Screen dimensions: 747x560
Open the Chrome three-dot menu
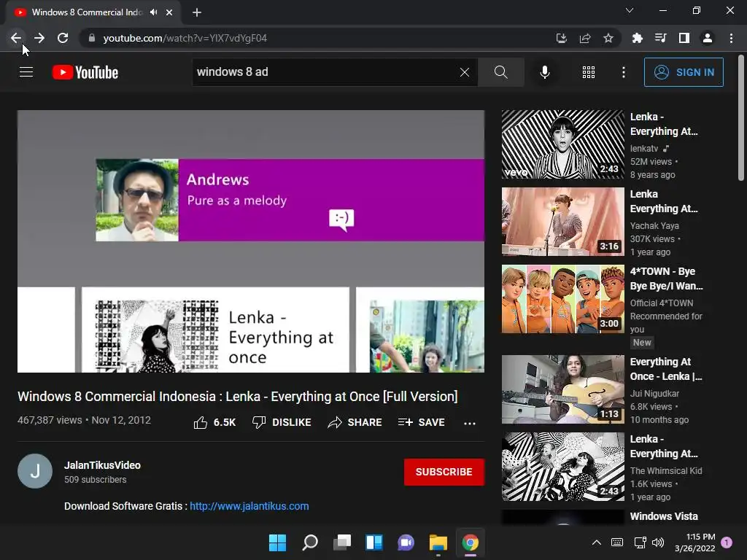pyautogui.click(x=731, y=38)
